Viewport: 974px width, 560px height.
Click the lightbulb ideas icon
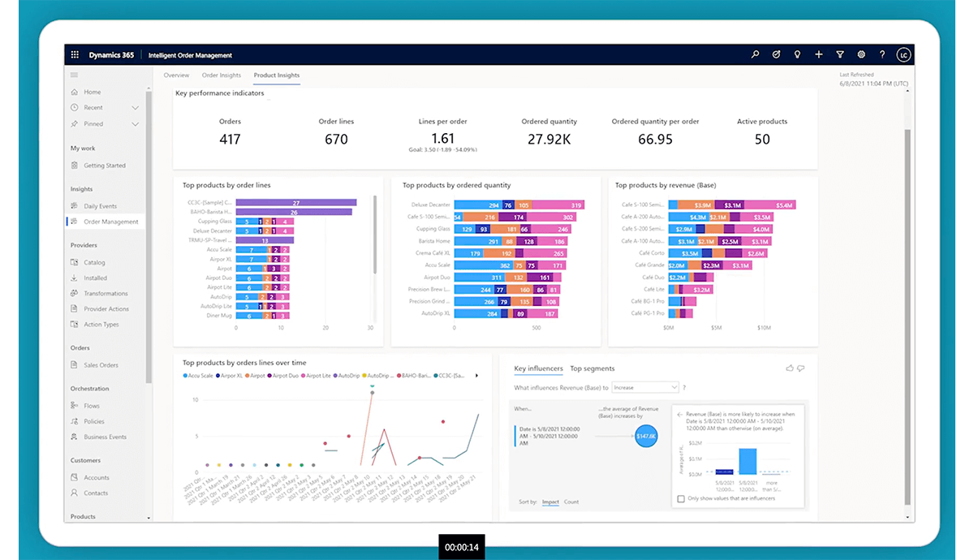point(797,54)
